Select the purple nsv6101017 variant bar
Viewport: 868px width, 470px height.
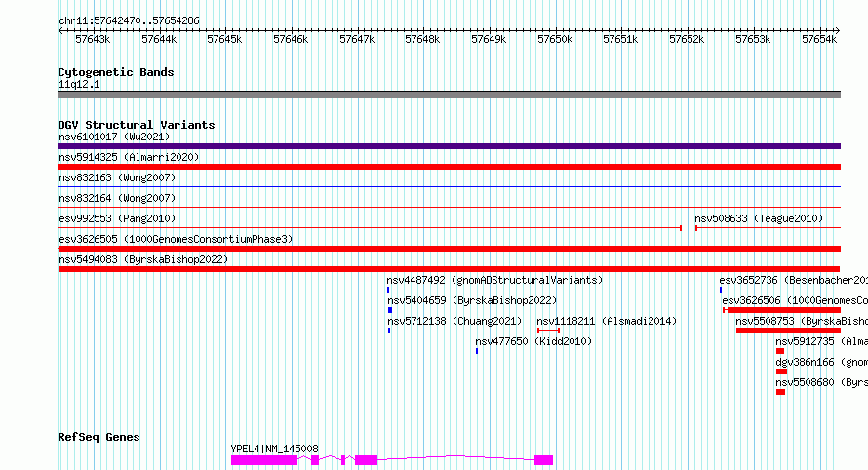[x=449, y=146]
